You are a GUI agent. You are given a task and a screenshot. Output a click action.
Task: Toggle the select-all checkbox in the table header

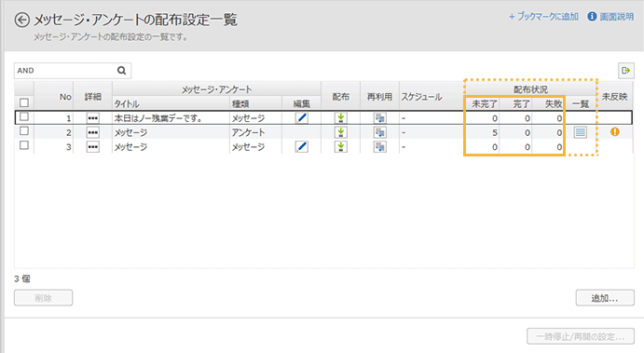24,102
